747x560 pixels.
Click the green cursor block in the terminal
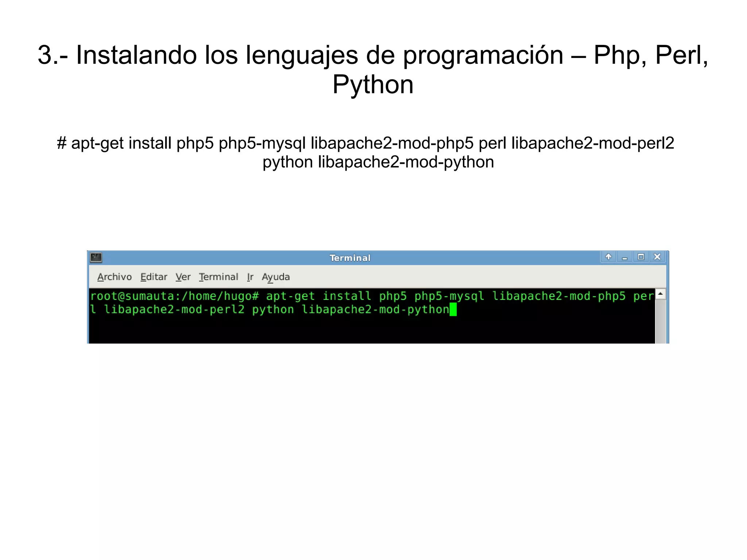453,309
